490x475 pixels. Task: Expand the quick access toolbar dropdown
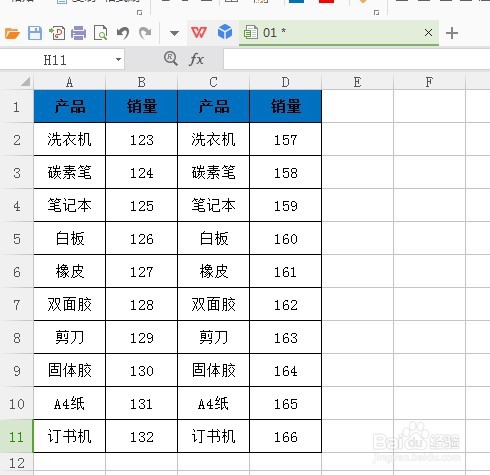click(174, 33)
